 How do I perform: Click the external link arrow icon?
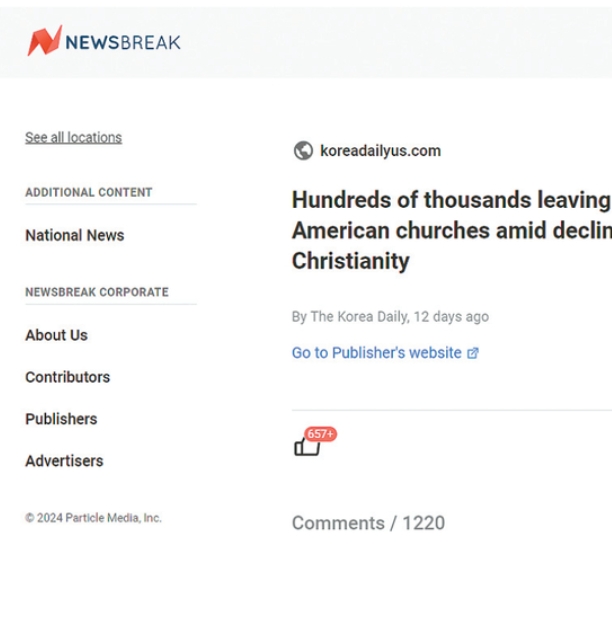tap(473, 353)
